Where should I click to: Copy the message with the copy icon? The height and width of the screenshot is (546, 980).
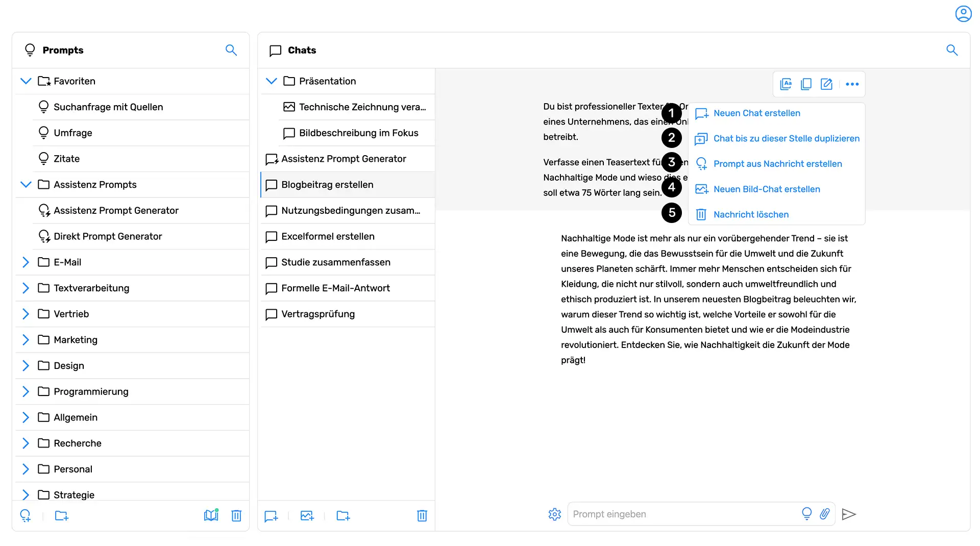806,84
